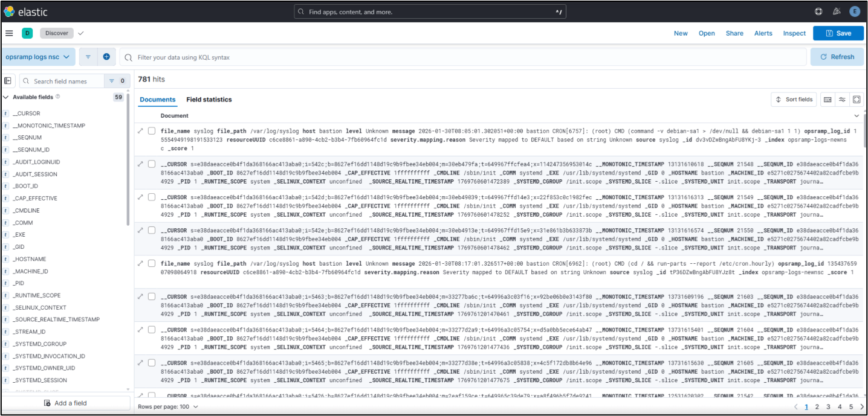Viewport: 868px width, 416px height.
Task: Open the opsramp logs nsc data view dropdown
Action: pyautogui.click(x=39, y=57)
